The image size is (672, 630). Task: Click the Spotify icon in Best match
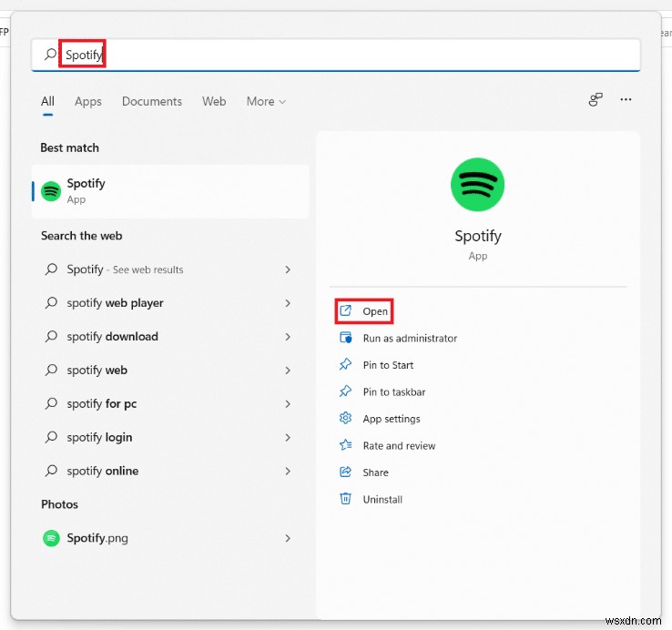pyautogui.click(x=51, y=191)
